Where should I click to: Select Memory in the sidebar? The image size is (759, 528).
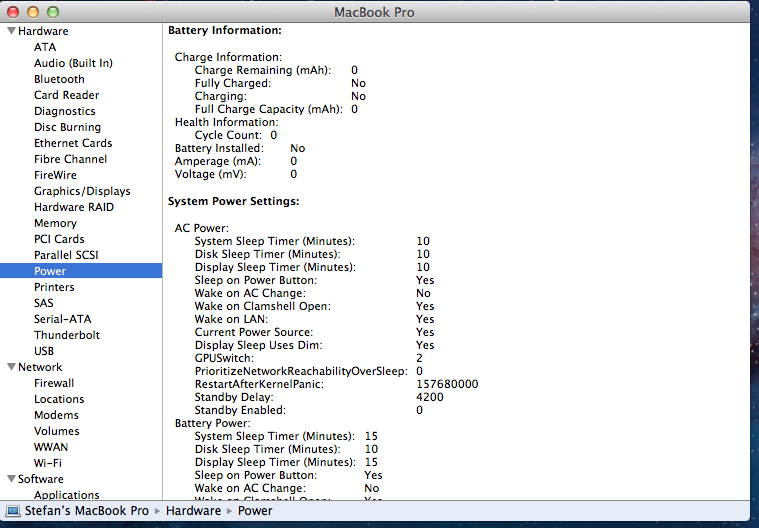(55, 223)
